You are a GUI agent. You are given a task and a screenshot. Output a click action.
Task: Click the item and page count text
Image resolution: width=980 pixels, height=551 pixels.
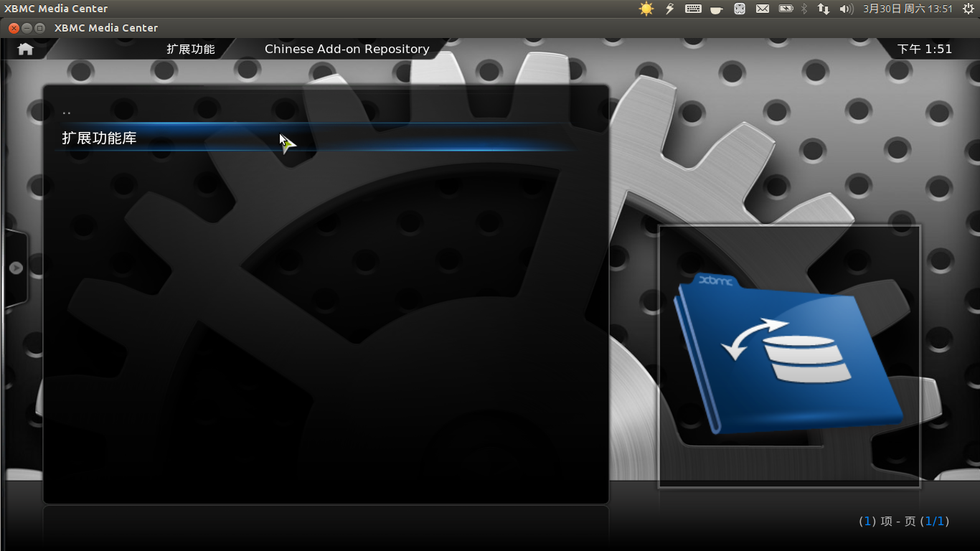pyautogui.click(x=904, y=521)
